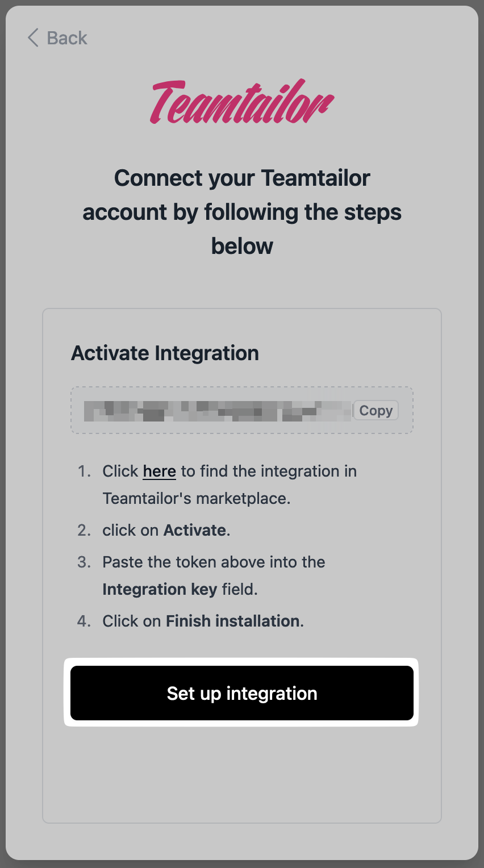The image size is (484, 868).
Task: Click the 'Teamtailor's marketplace' text
Action: pos(197,499)
